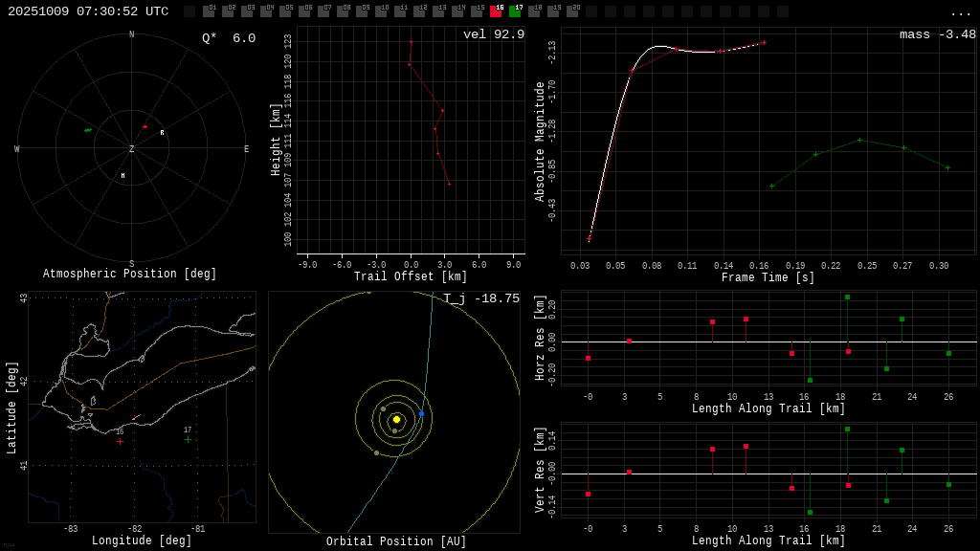This screenshot has width=980, height=551.
Task: Select station box 03 in top bar
Action: (247, 11)
